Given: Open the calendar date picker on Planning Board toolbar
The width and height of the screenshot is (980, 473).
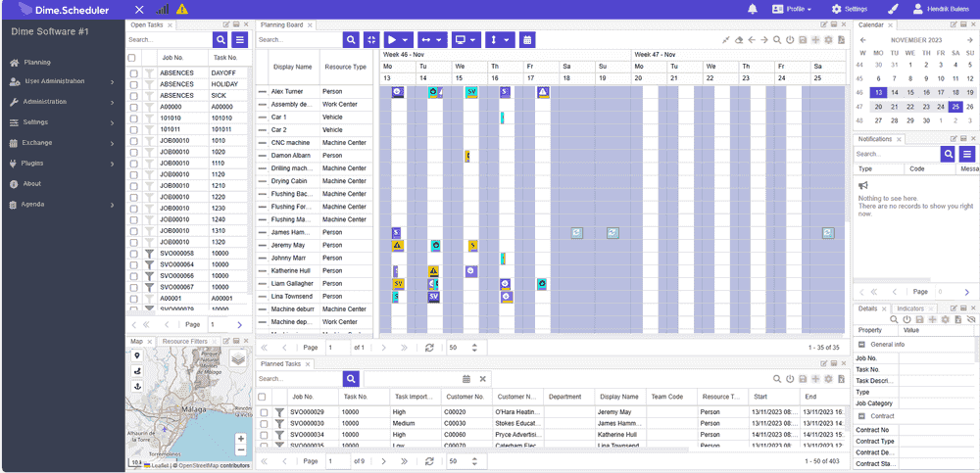Looking at the screenshot, I should pos(527,39).
